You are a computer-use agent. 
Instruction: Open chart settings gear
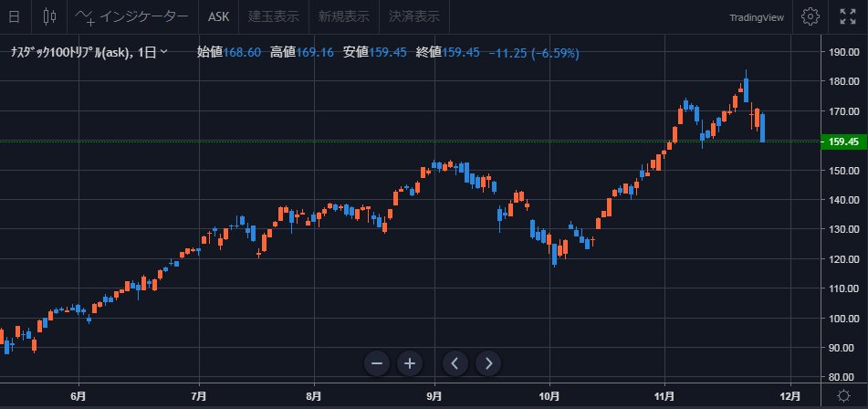tap(810, 16)
